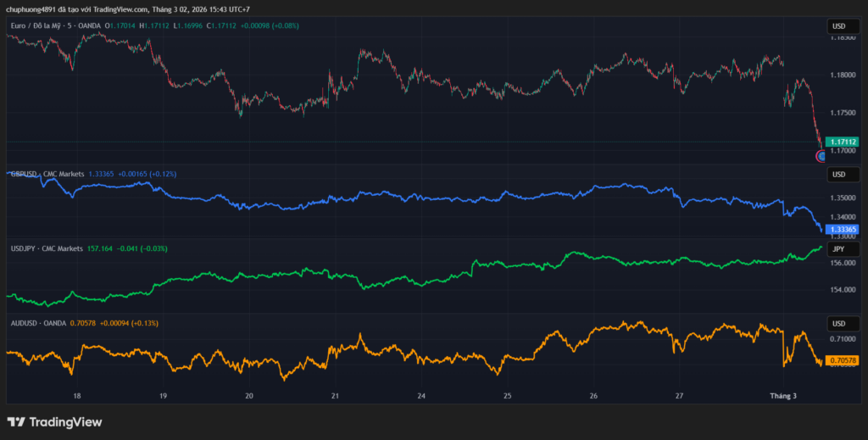Viewport: 868px width, 440px height.
Task: Click the circular event marker near 1.17000
Action: (821, 155)
